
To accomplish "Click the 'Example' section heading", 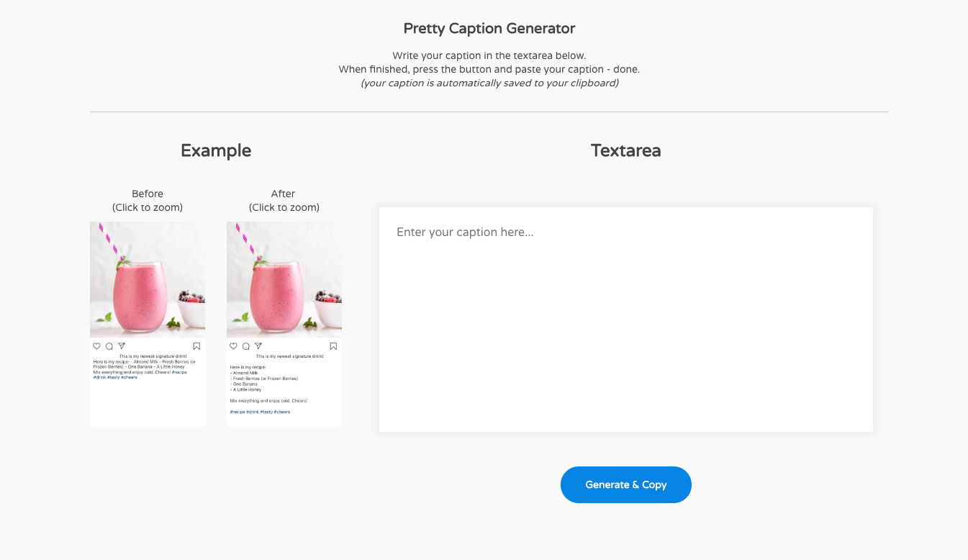I will click(216, 150).
